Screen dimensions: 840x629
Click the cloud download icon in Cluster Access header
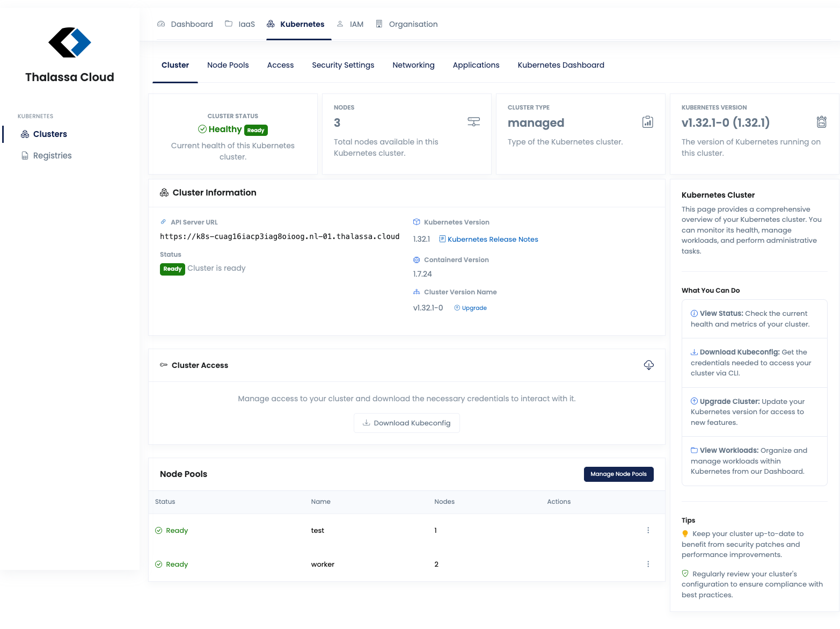(x=648, y=365)
